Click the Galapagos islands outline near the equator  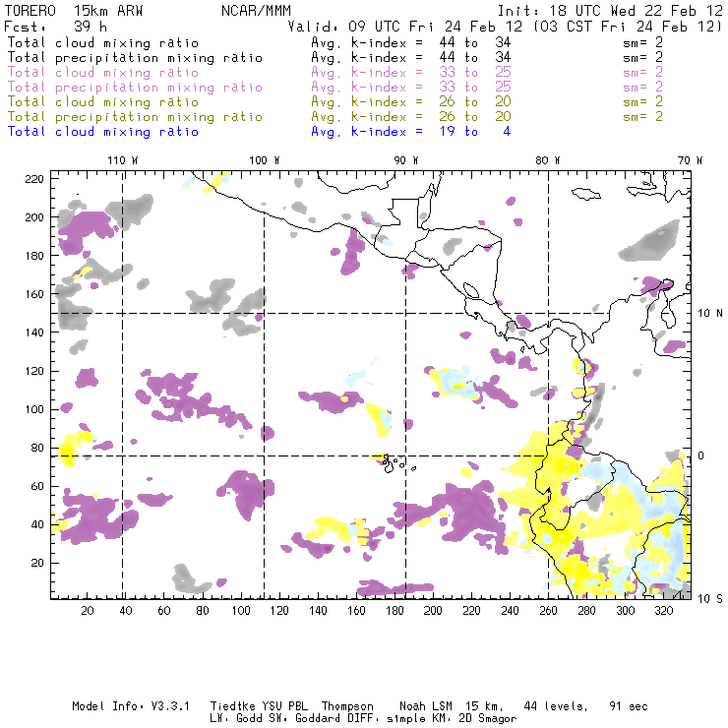point(394,461)
